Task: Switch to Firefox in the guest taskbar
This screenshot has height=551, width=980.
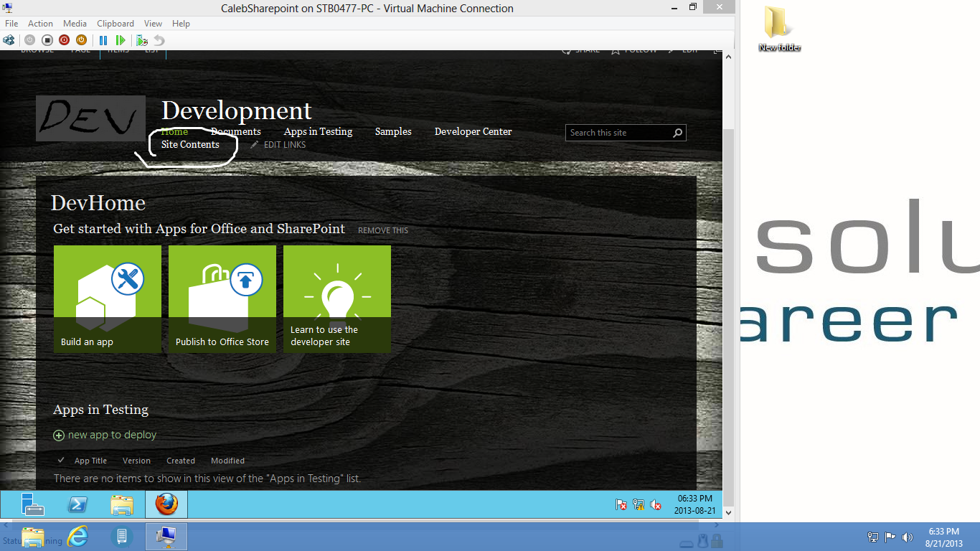Action: [x=166, y=504]
